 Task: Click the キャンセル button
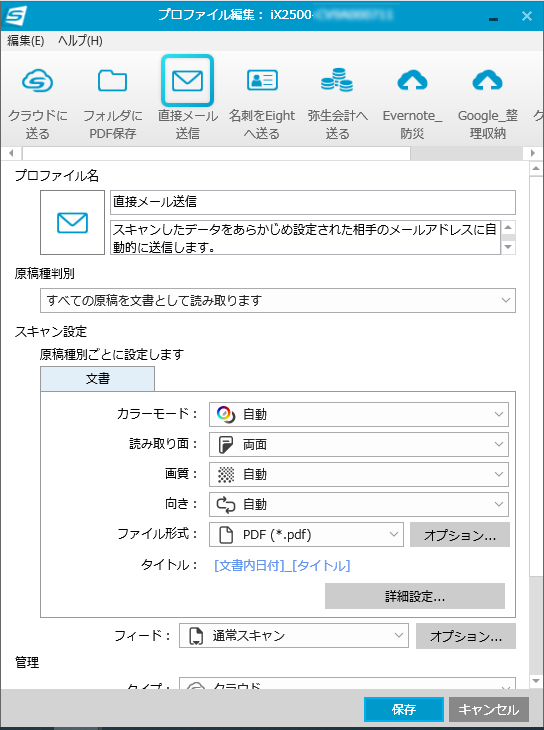click(x=489, y=710)
